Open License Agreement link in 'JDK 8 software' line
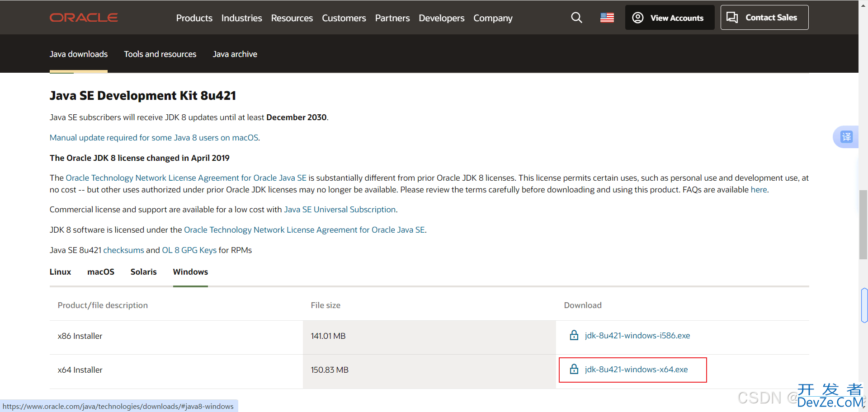 (x=304, y=230)
